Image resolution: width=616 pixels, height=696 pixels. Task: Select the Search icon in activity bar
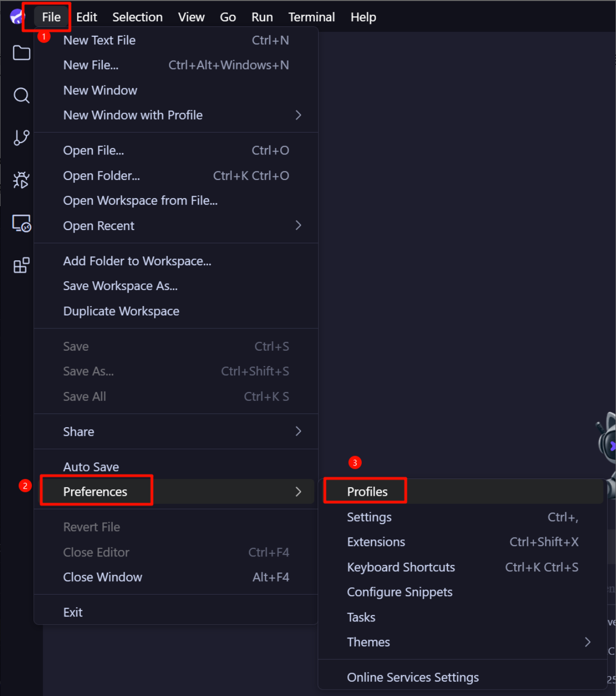point(21,95)
